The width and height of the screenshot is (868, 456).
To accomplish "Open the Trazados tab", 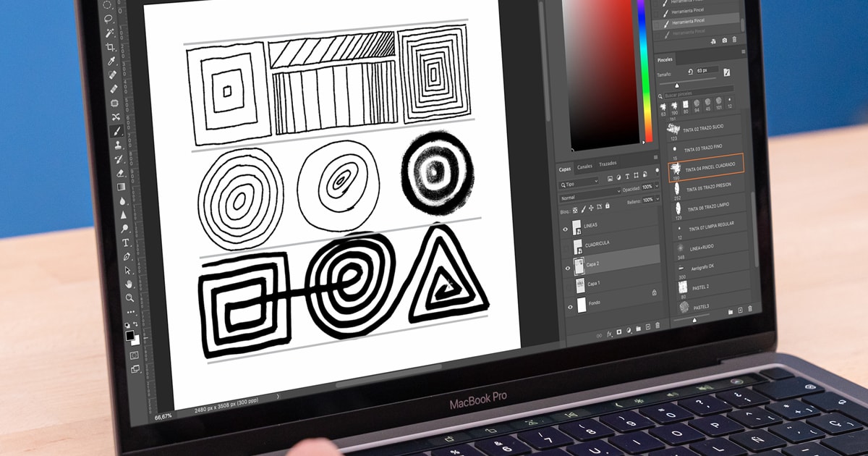I will 608,164.
